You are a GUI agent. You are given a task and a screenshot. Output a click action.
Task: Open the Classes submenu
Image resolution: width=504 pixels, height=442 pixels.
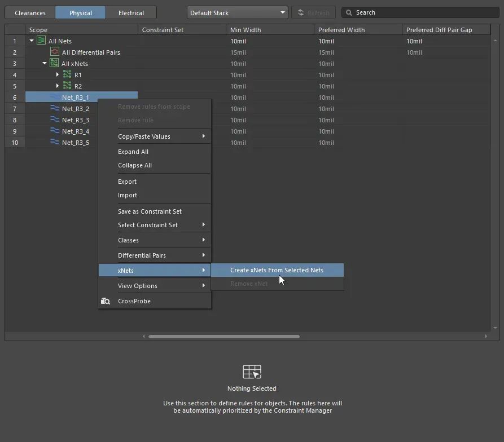coord(155,240)
